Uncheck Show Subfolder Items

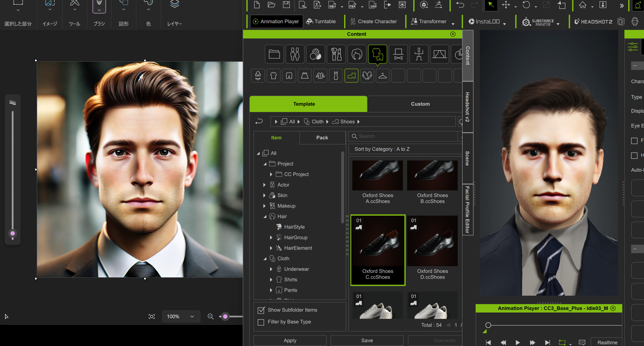coord(261,310)
